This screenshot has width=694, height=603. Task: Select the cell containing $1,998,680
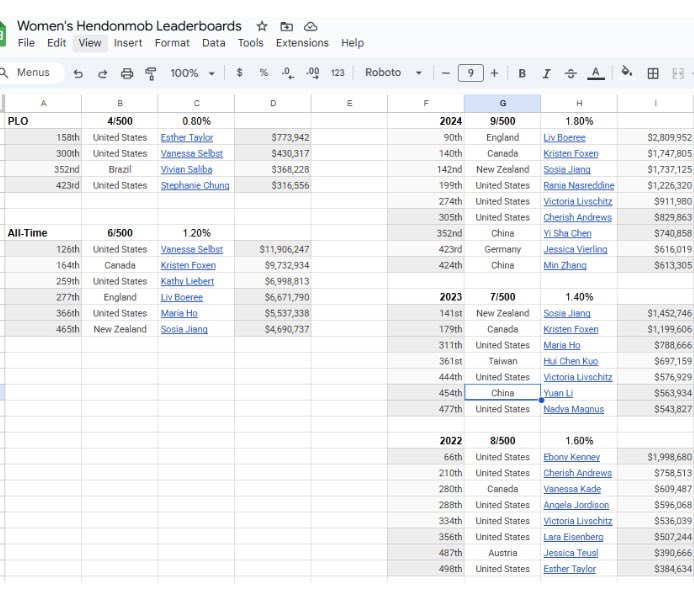pyautogui.click(x=655, y=457)
